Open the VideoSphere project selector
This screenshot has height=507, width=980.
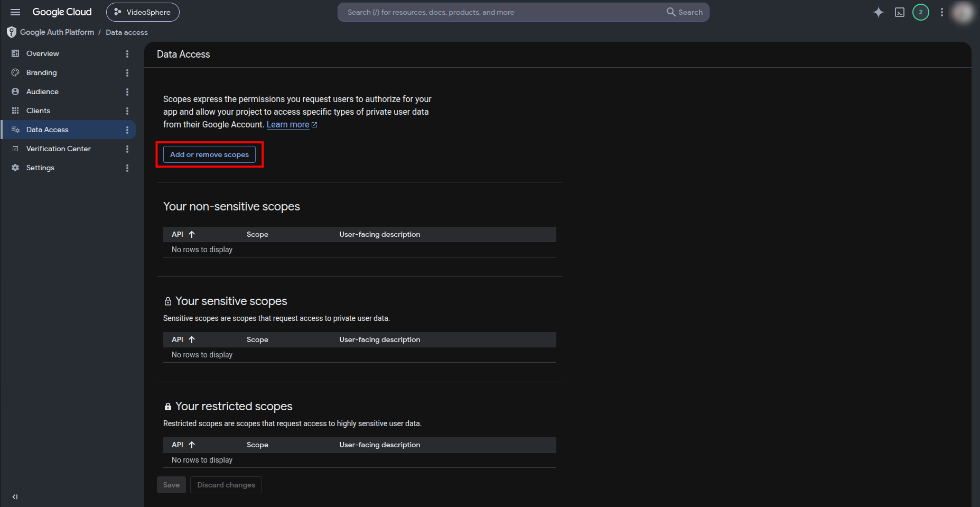point(143,12)
